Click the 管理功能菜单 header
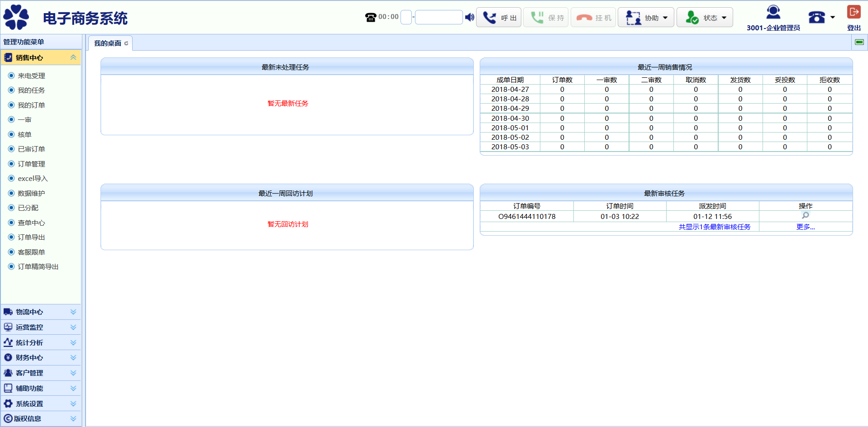This screenshot has height=427, width=868. point(24,42)
